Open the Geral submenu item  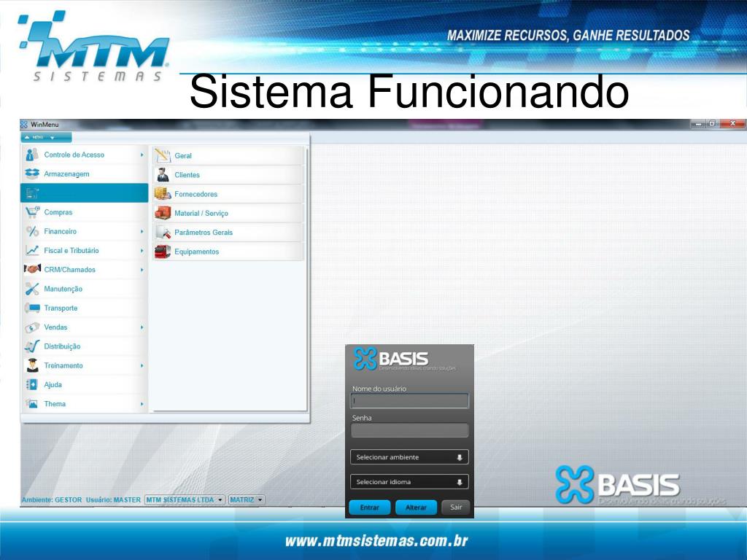point(228,156)
